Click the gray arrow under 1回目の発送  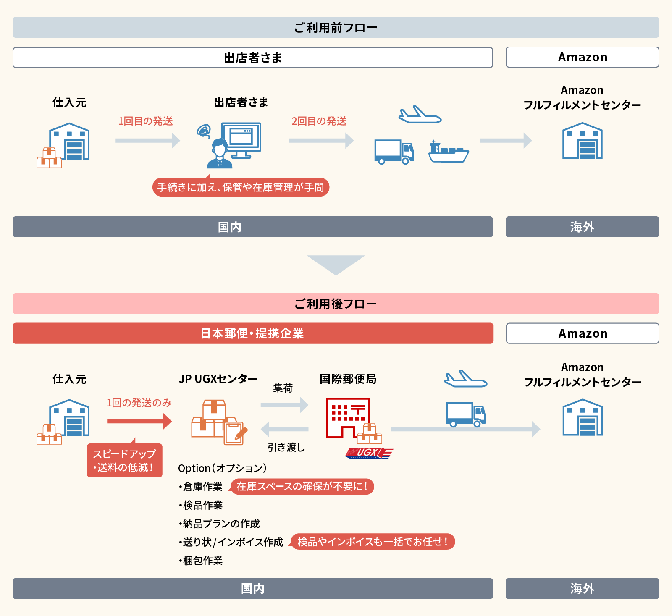pos(148,140)
